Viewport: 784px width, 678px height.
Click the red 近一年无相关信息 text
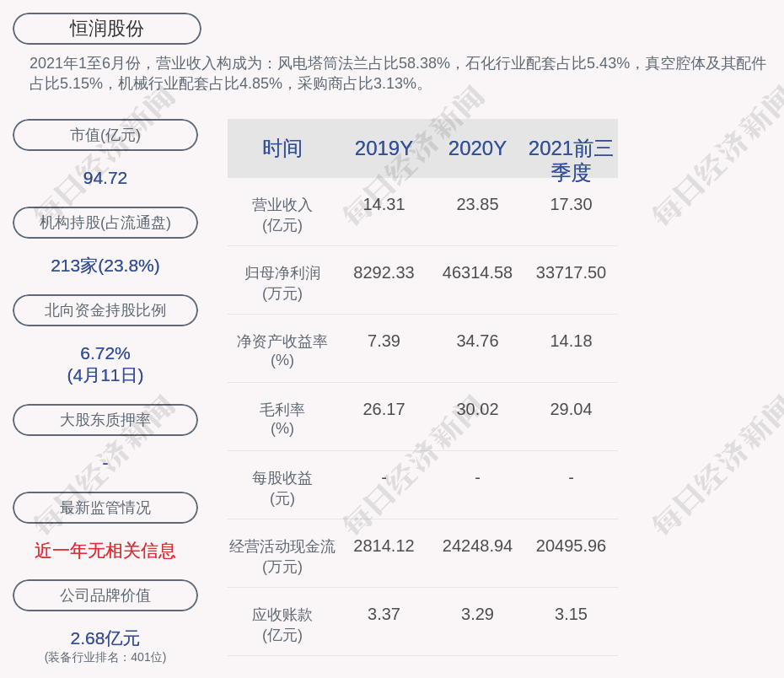105,551
